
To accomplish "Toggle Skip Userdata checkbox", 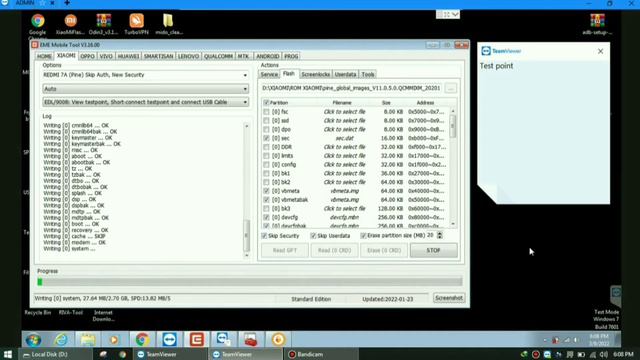I will tap(313, 236).
